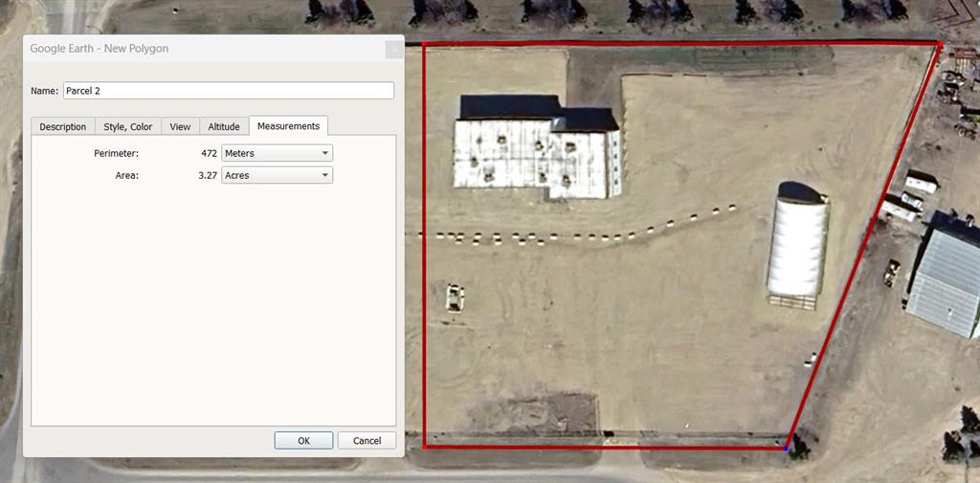Open the Style, Color tab
Image resolution: width=980 pixels, height=483 pixels.
coord(128,126)
